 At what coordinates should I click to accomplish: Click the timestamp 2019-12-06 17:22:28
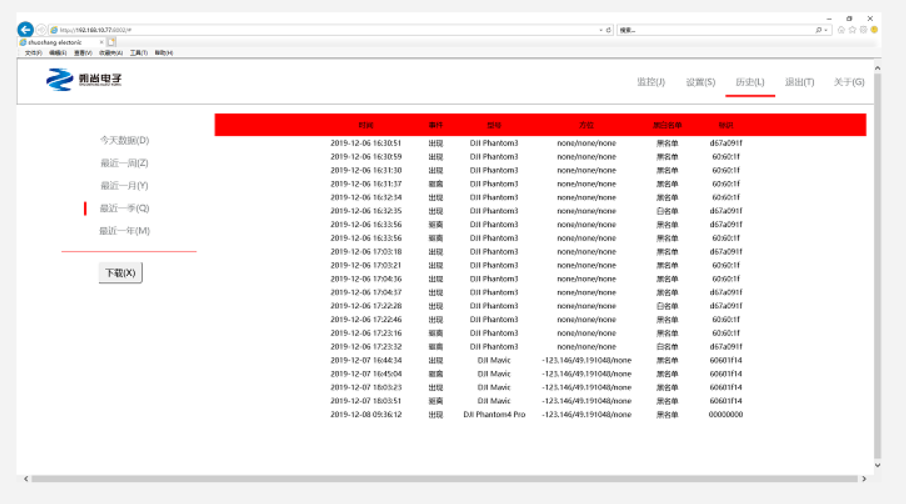(x=366, y=306)
